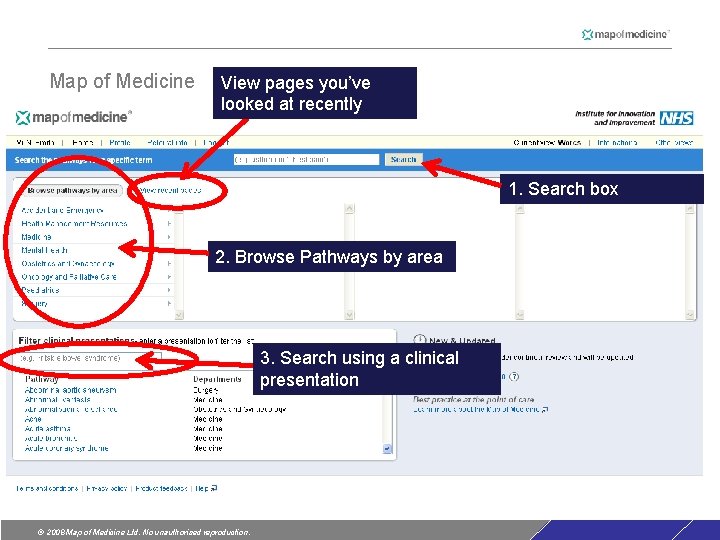This screenshot has height=540, width=720.
Task: Open Product feedback footer link
Action: [x=161, y=488]
